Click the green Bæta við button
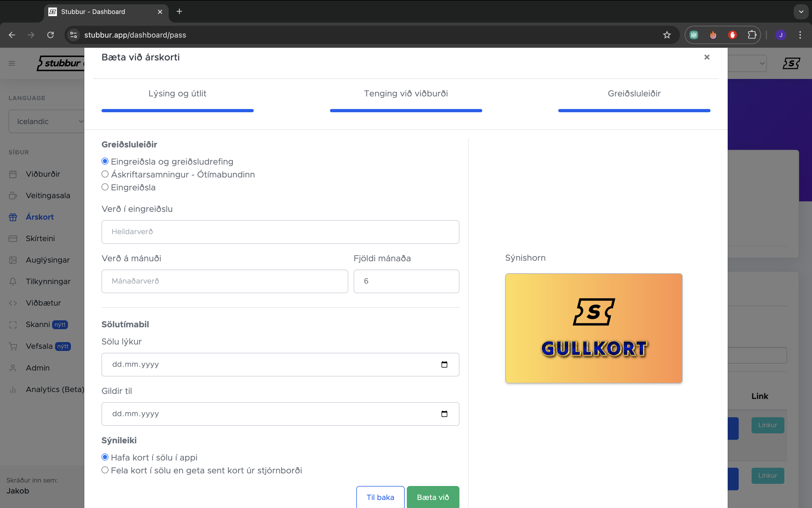This screenshot has height=508, width=812. (433, 497)
